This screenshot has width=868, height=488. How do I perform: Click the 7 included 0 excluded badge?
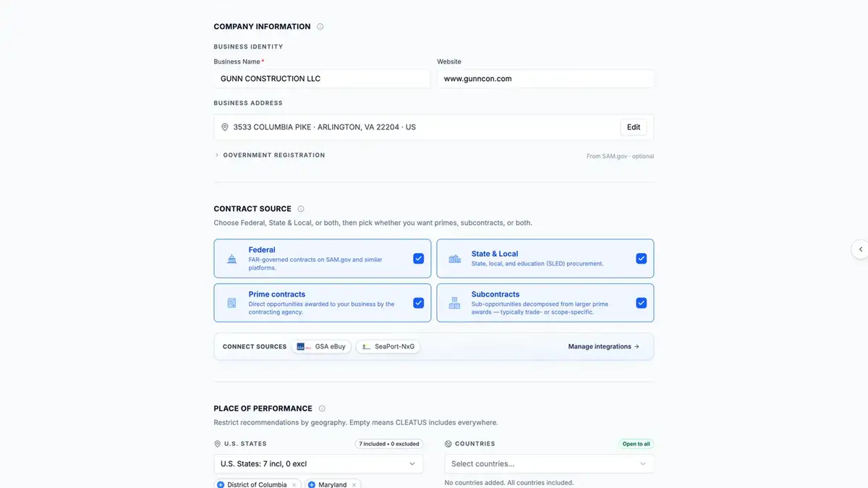pyautogui.click(x=389, y=444)
